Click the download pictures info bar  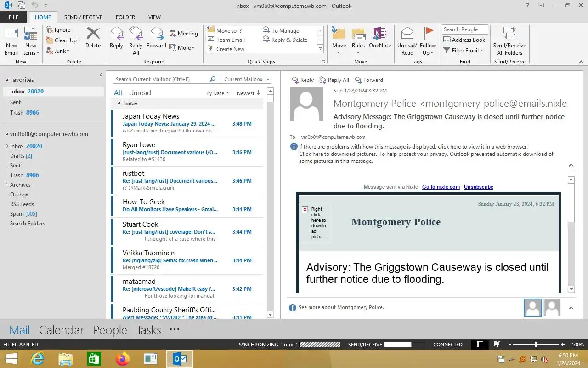[x=426, y=157]
